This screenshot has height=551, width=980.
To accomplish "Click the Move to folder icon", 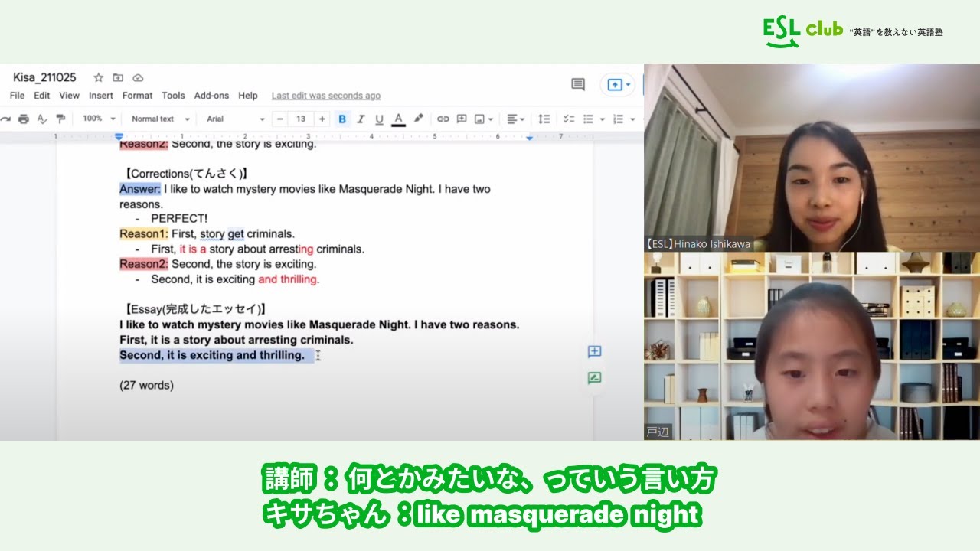I will pyautogui.click(x=118, y=77).
